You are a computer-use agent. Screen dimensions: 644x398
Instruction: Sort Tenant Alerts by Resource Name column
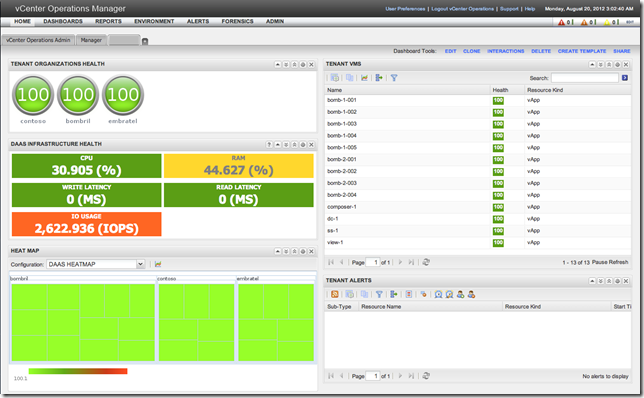pos(430,306)
